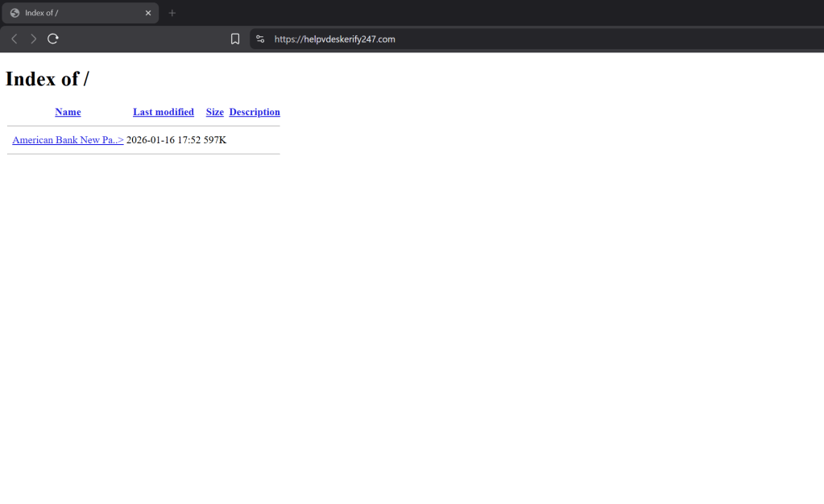Image resolution: width=824 pixels, height=504 pixels.
Task: Bookmark this page using the bookmark icon
Action: tap(235, 39)
